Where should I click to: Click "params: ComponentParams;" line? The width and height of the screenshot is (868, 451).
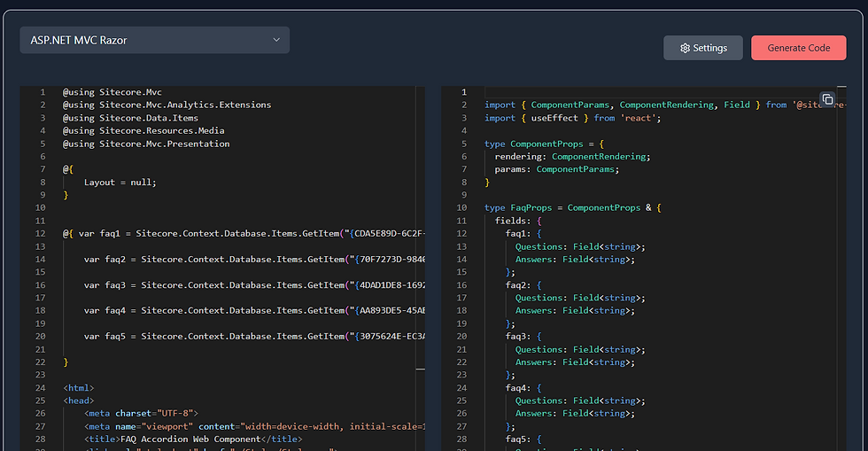pyautogui.click(x=557, y=169)
